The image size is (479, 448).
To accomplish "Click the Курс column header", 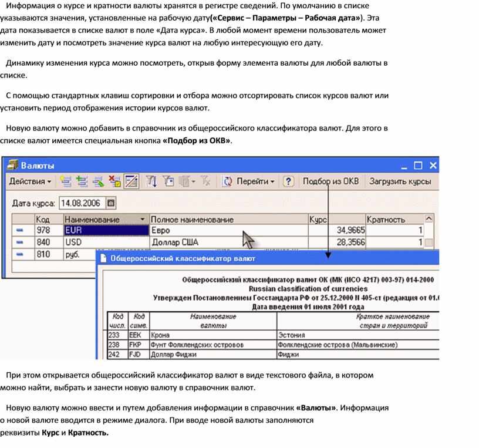I will pos(336,220).
